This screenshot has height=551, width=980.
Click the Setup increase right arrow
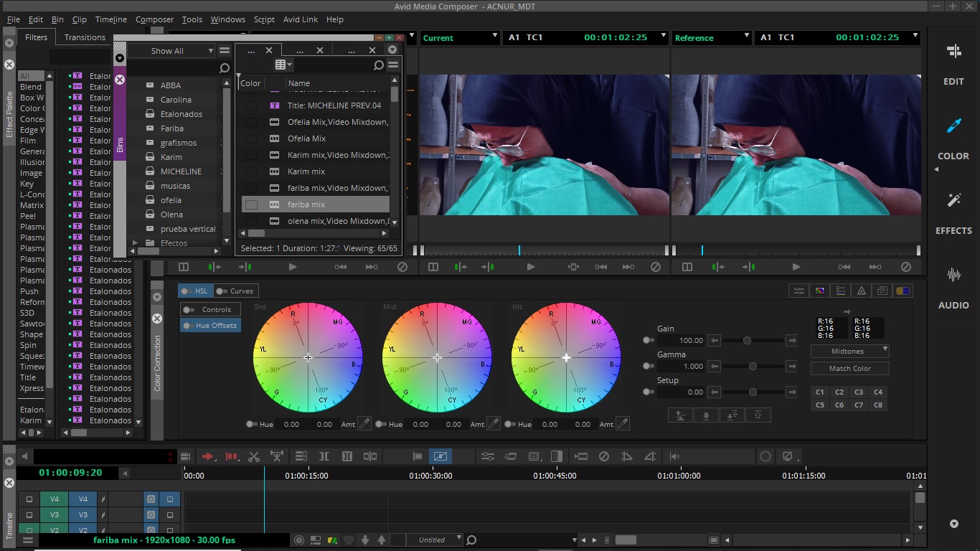791,392
